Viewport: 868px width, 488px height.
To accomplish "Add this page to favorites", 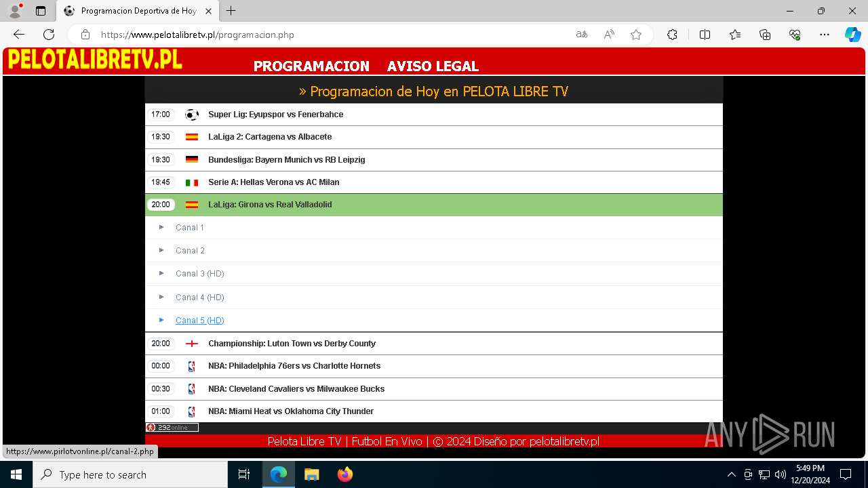I will click(636, 35).
